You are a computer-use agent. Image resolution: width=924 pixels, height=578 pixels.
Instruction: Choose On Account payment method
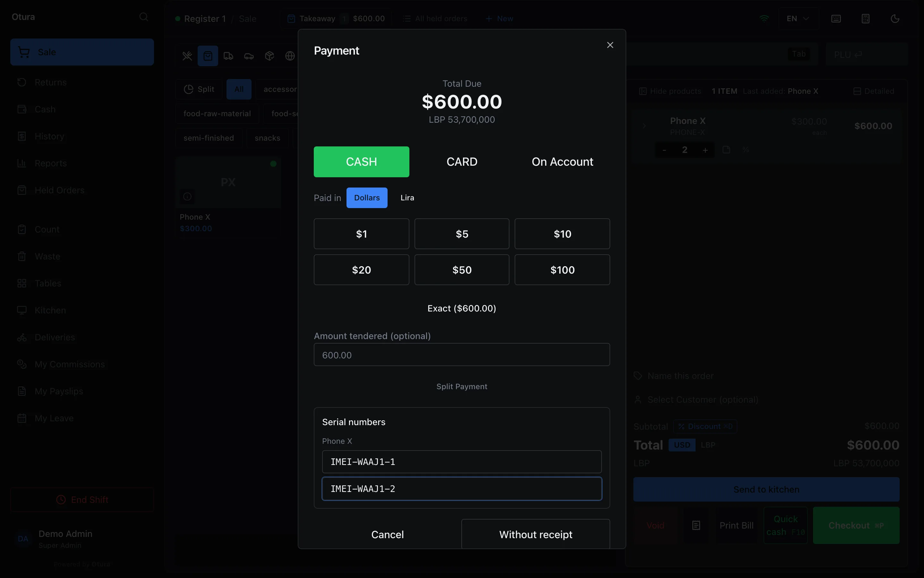tap(562, 162)
